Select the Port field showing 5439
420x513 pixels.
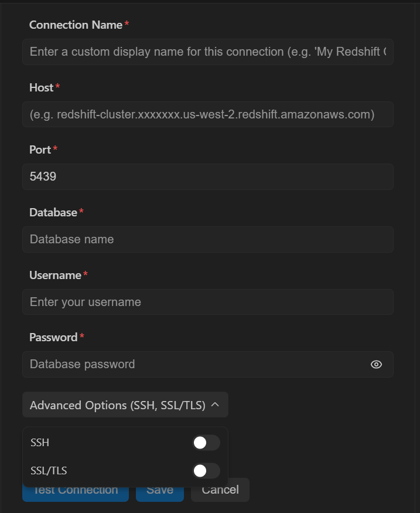click(x=208, y=176)
